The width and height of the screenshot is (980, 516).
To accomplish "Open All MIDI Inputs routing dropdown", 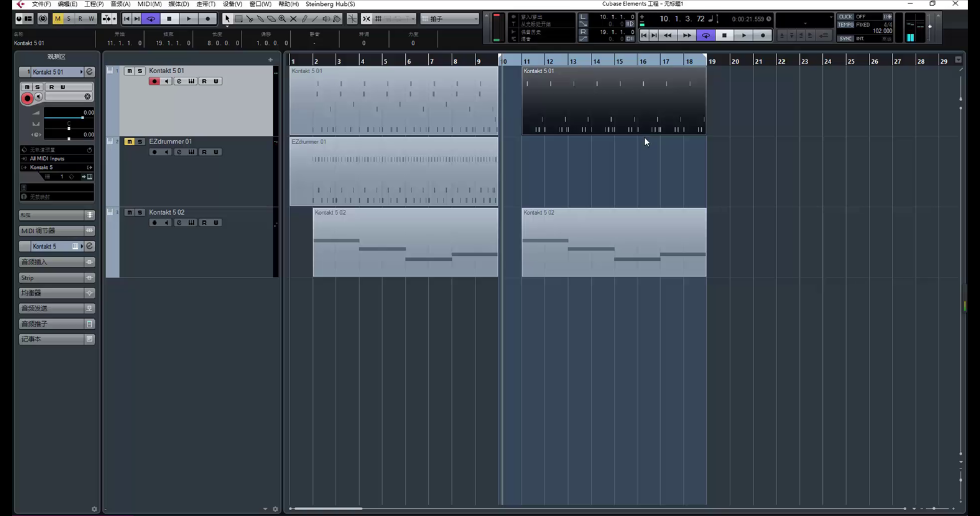I will [x=57, y=159].
